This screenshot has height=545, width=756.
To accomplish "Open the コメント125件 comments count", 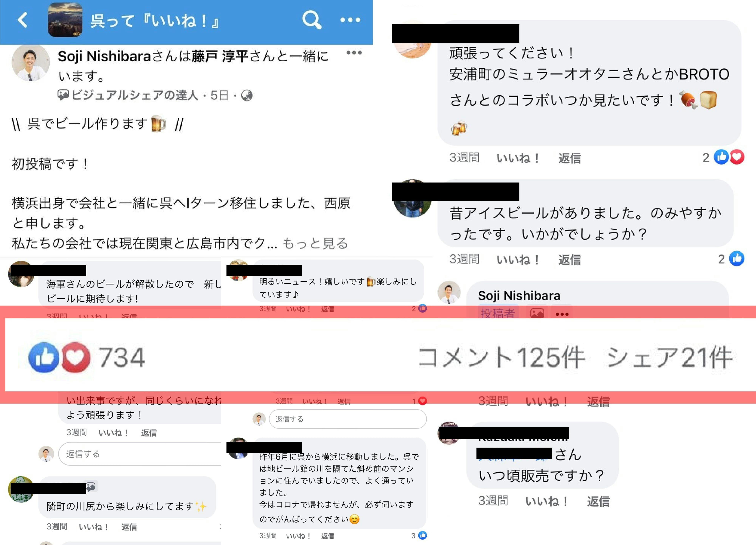I will pyautogui.click(x=501, y=357).
